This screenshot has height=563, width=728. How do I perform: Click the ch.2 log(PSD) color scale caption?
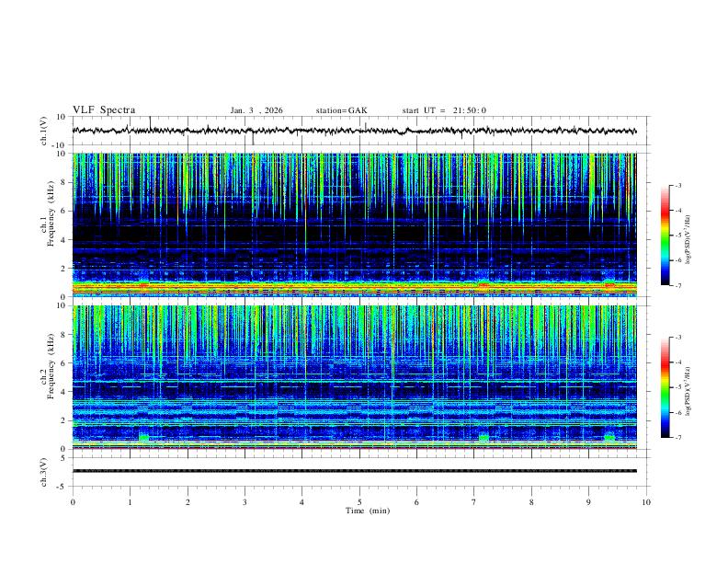click(688, 392)
